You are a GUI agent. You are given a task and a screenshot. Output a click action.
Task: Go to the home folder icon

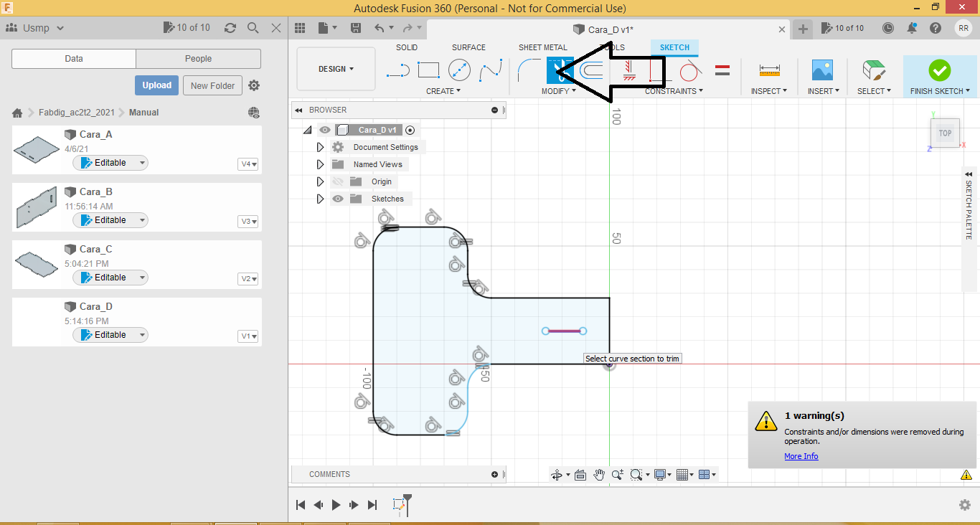pyautogui.click(x=17, y=113)
